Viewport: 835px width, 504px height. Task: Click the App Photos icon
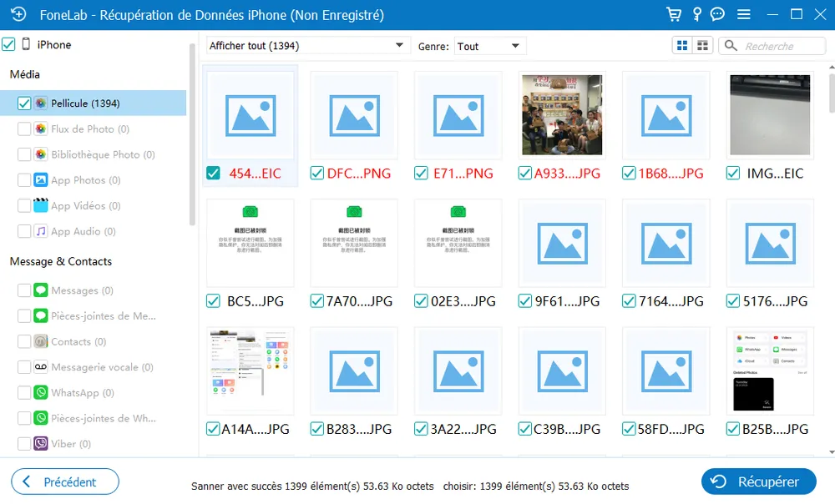(x=41, y=180)
